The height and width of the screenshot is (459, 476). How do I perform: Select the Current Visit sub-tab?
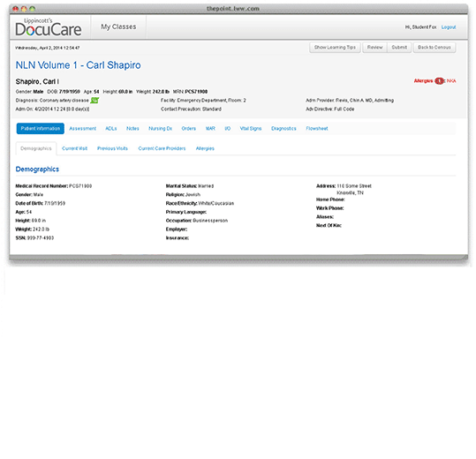coord(74,148)
